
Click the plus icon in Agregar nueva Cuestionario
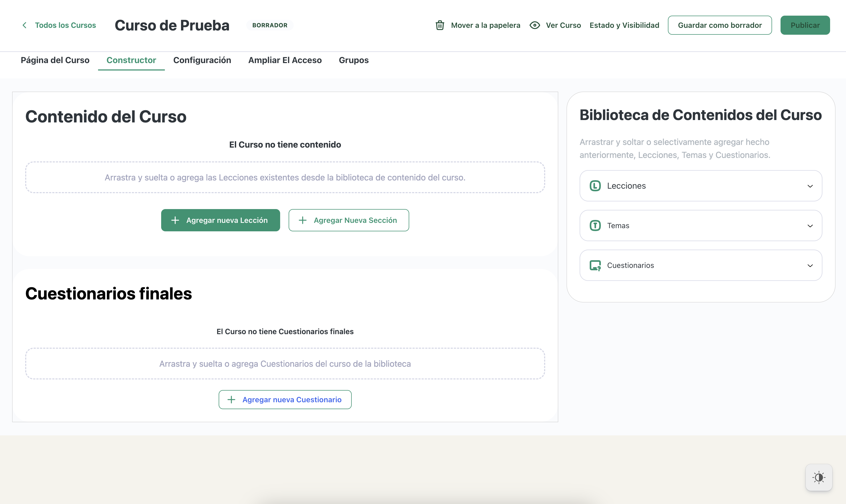point(231,399)
